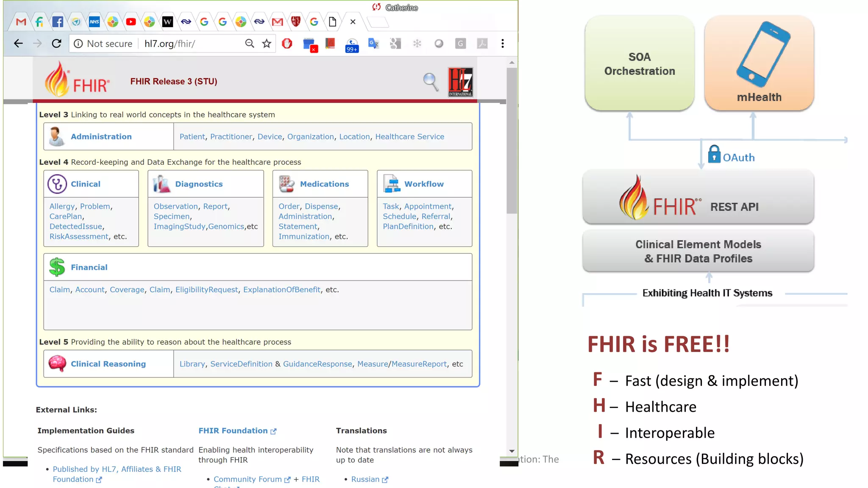Viewport: 868px width, 488px height.
Task: Open the extension showing 99+ badge
Action: click(352, 45)
